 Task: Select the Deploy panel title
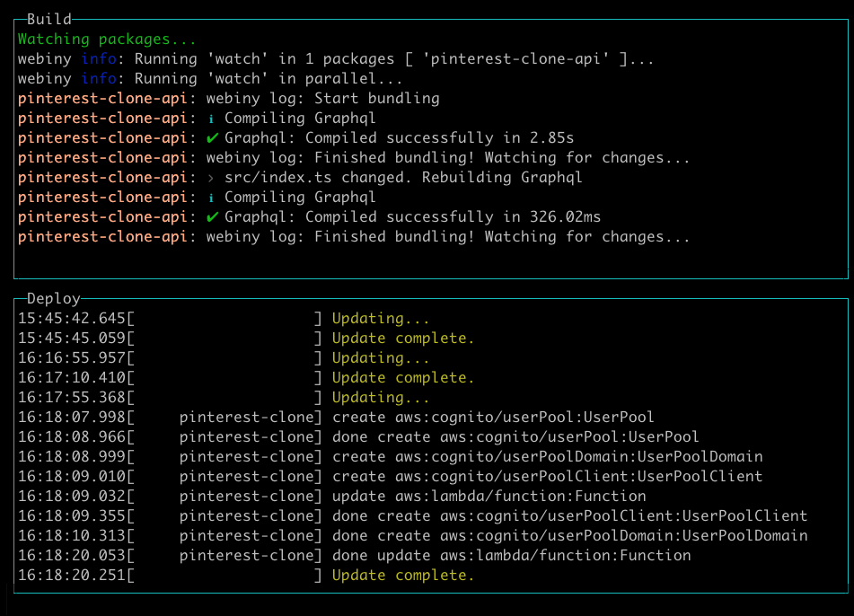(53, 298)
